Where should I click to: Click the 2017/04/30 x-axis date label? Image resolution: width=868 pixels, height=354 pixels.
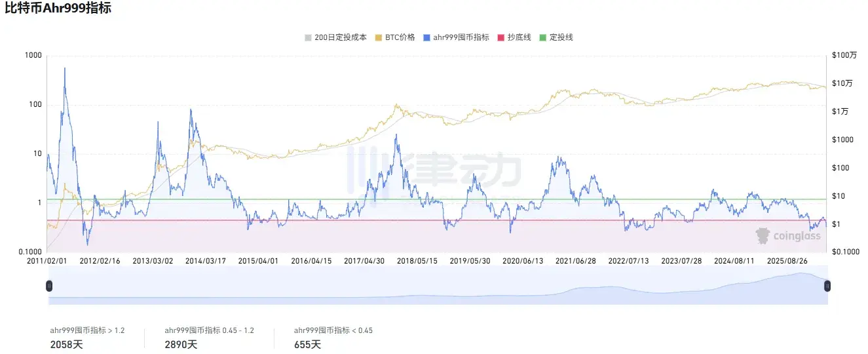(x=364, y=261)
